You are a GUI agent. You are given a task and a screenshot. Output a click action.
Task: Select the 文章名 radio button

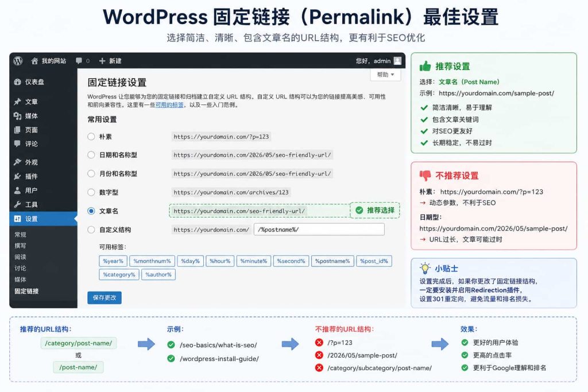pyautogui.click(x=91, y=211)
